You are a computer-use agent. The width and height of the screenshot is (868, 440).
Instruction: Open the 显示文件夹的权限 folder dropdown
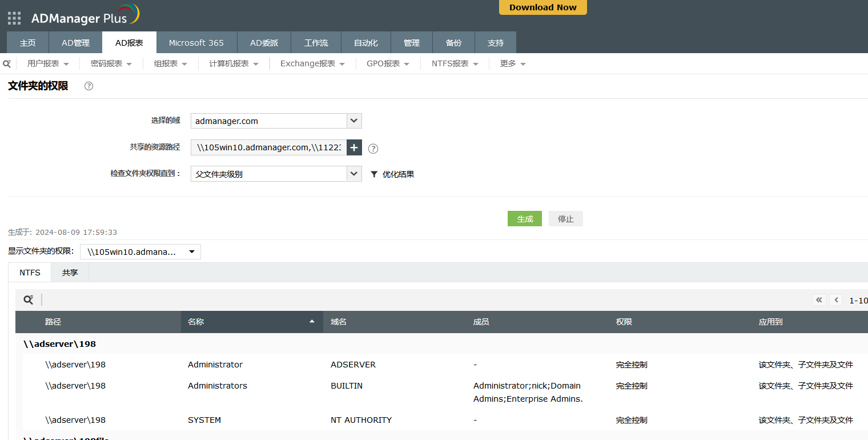coord(140,252)
